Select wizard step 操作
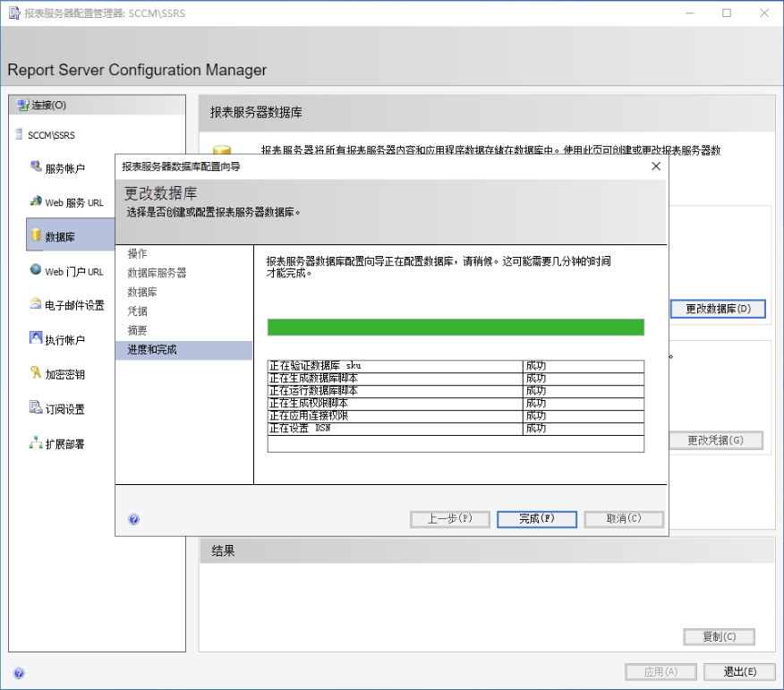 click(137, 253)
